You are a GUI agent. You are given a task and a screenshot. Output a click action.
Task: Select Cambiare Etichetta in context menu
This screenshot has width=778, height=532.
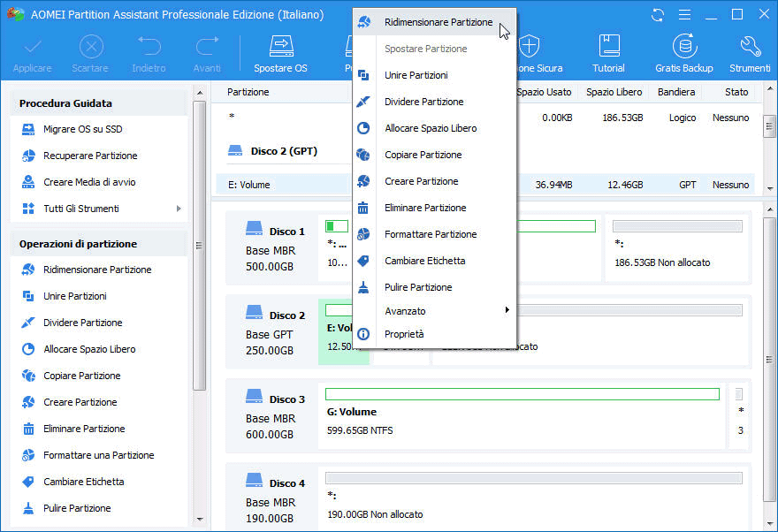pyautogui.click(x=434, y=261)
